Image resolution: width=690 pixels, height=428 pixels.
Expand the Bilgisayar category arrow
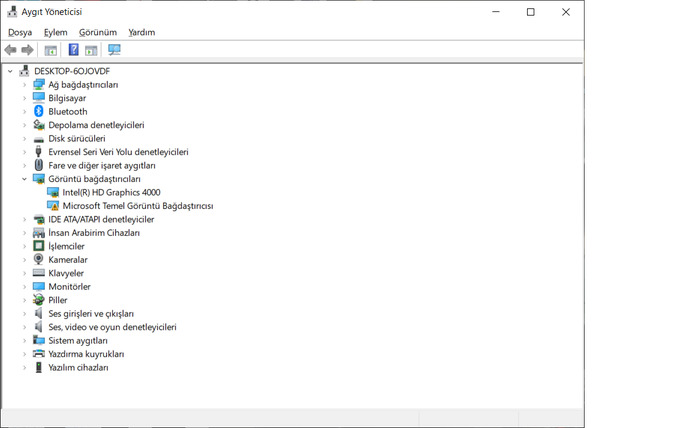[x=25, y=98]
